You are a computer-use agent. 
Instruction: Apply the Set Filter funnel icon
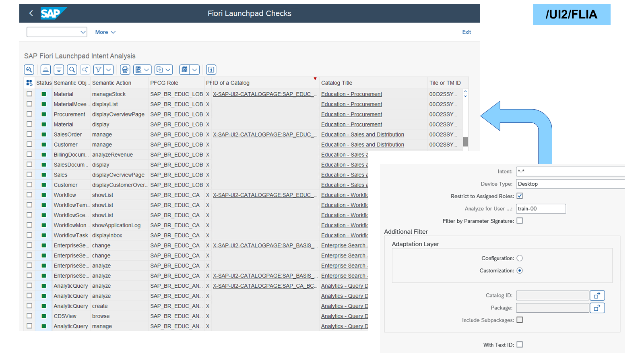[x=98, y=70]
